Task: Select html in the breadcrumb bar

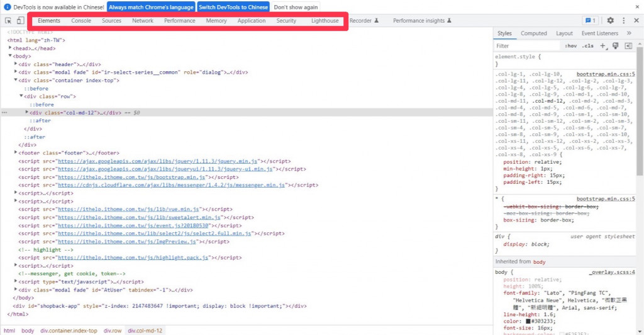Action: (9, 331)
